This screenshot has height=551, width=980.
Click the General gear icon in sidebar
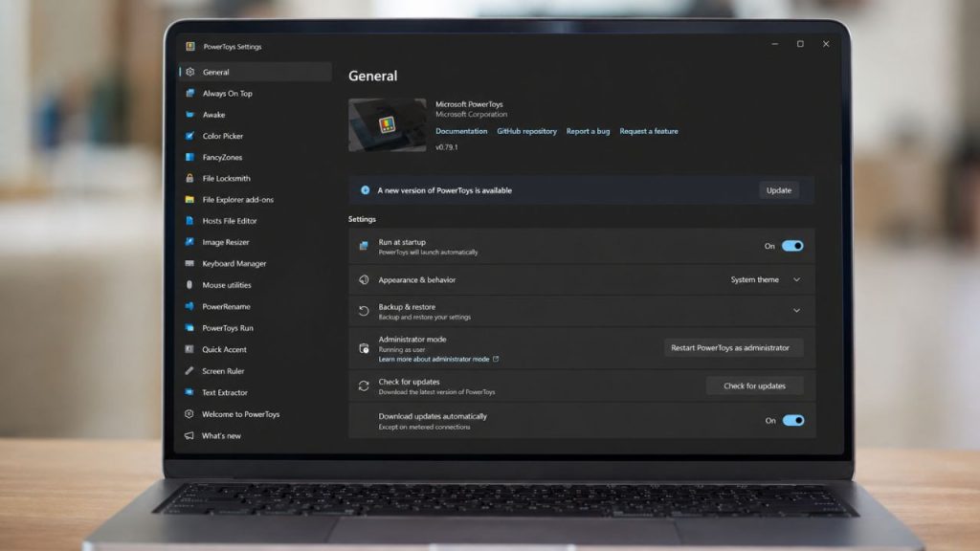[190, 72]
